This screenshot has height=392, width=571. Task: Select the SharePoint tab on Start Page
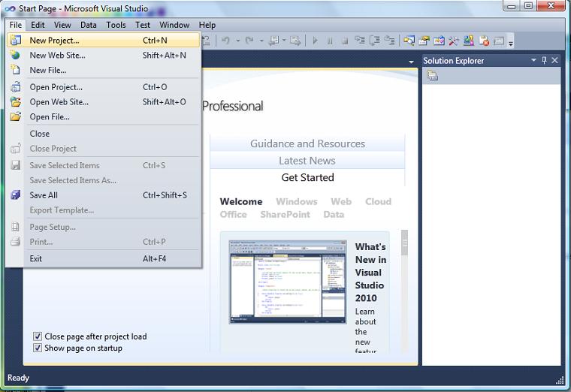coord(285,214)
